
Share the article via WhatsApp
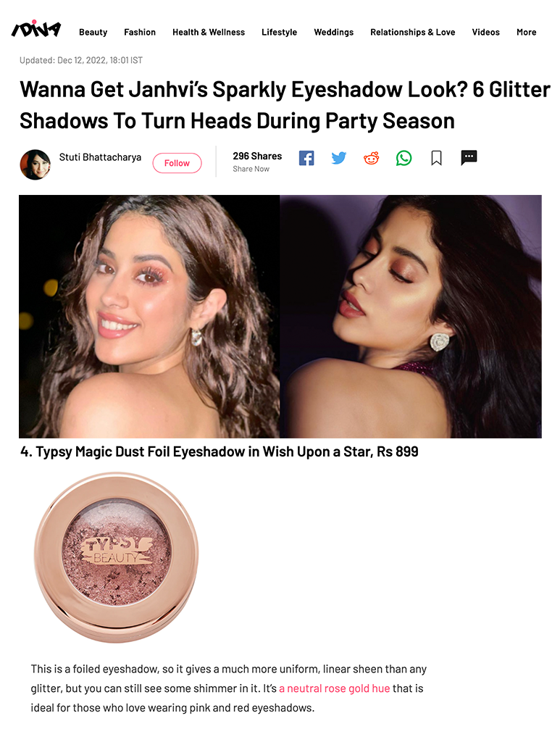click(404, 157)
